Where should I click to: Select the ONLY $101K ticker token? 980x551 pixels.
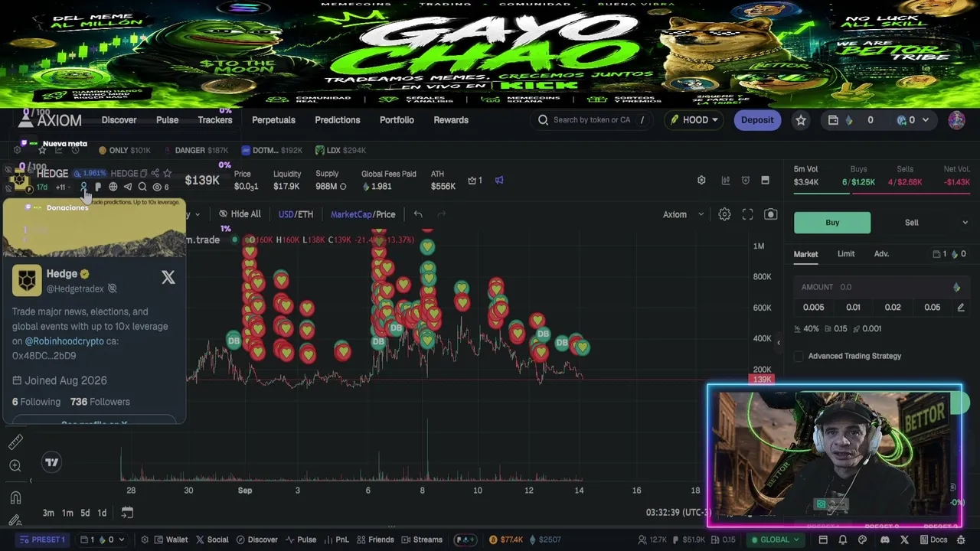pyautogui.click(x=124, y=150)
